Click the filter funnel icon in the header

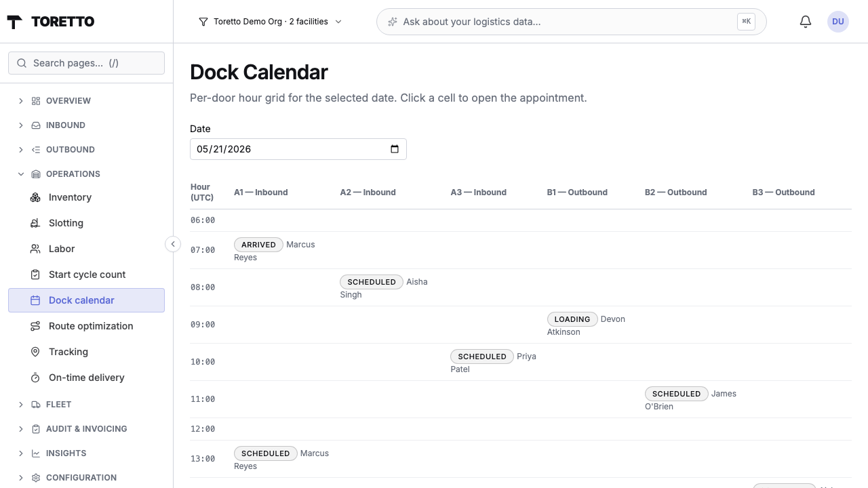(x=203, y=22)
